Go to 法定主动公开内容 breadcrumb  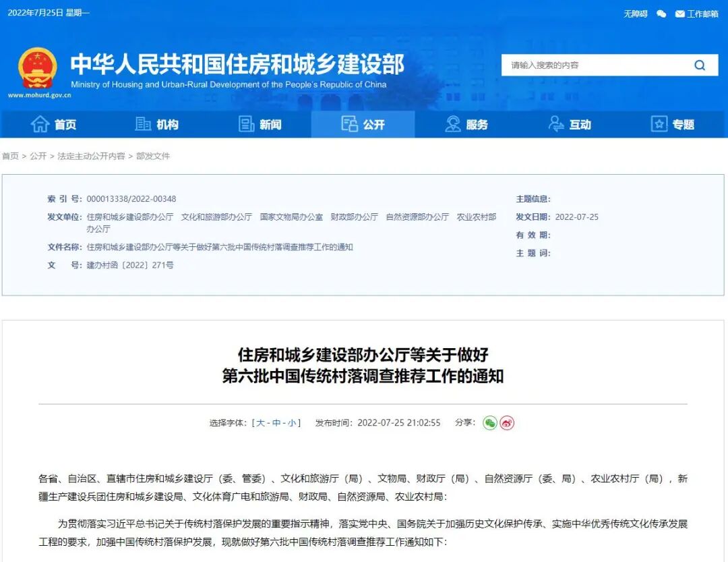point(91,157)
